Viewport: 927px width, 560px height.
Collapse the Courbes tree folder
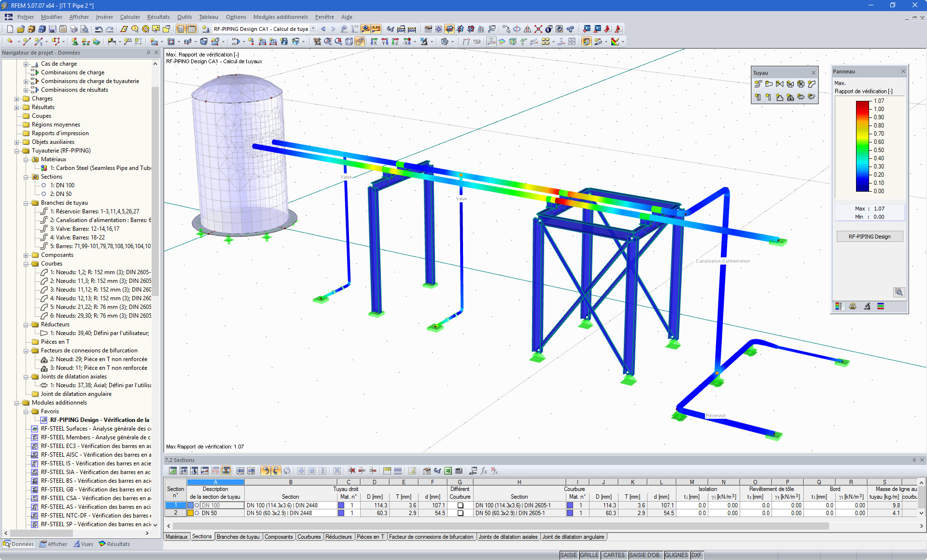click(26, 264)
